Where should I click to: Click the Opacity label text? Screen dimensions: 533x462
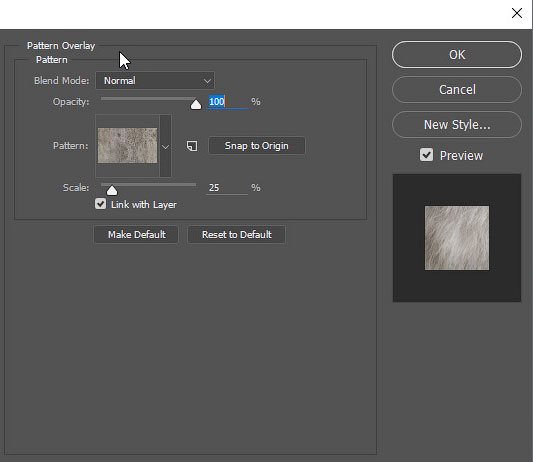pyautogui.click(x=71, y=102)
